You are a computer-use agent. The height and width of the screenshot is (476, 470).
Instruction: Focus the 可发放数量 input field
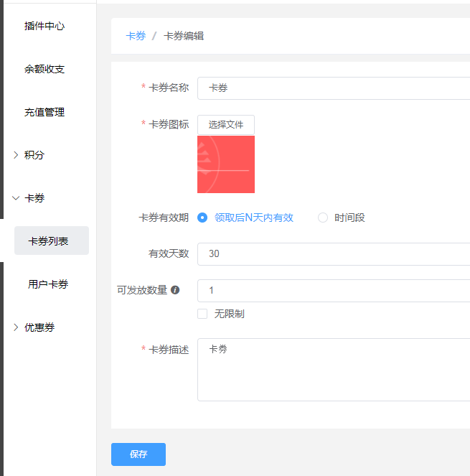pyautogui.click(x=334, y=291)
